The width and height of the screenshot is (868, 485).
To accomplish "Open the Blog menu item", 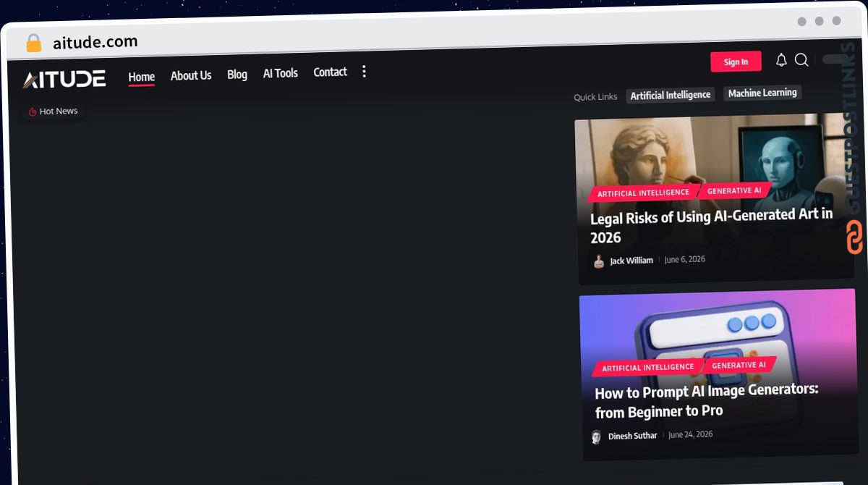I will 237,75.
